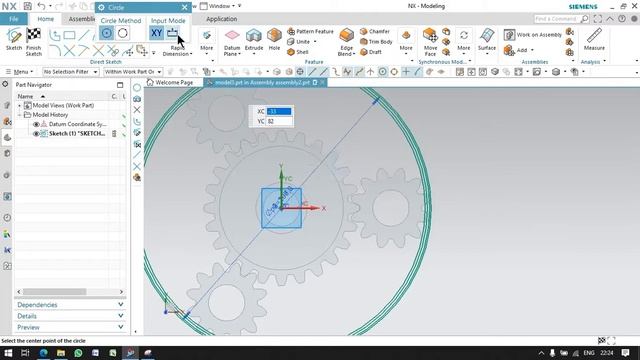Expand the Details section
Viewport: 640px width, 360px height.
[70, 316]
